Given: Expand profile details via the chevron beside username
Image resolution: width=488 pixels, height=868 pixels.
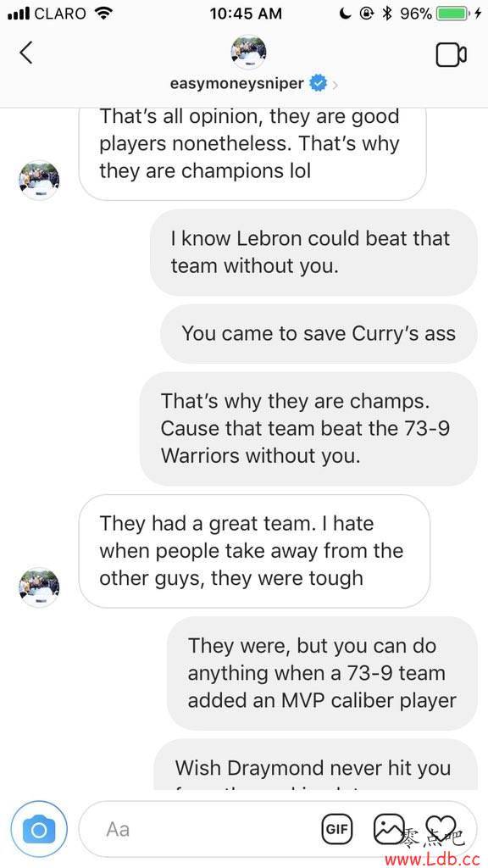Looking at the screenshot, I should click(335, 85).
